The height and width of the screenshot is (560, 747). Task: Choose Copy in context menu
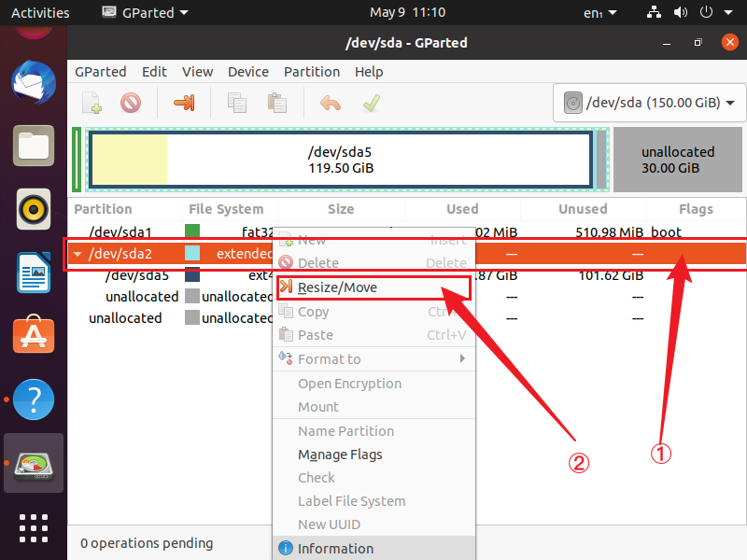[374, 312]
